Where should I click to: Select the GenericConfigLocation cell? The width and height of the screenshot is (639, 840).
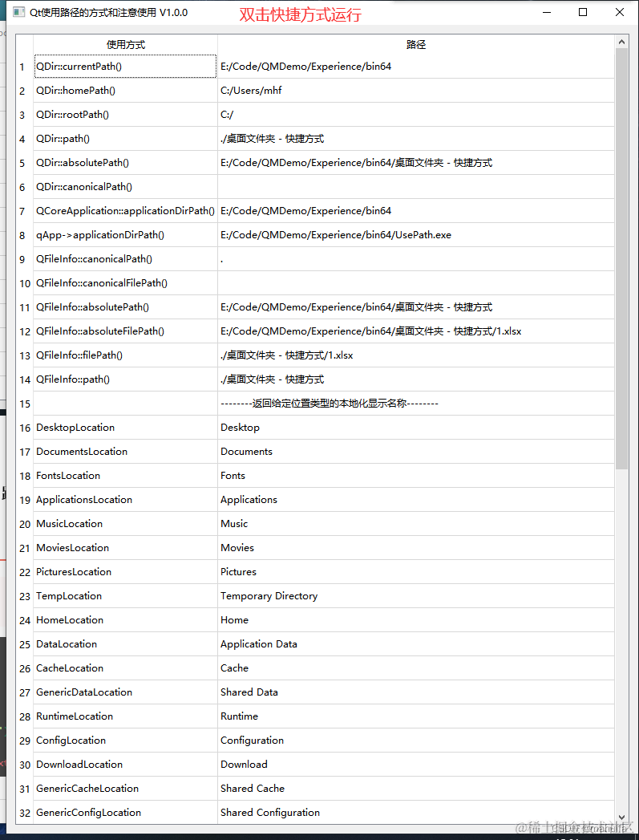(x=125, y=812)
